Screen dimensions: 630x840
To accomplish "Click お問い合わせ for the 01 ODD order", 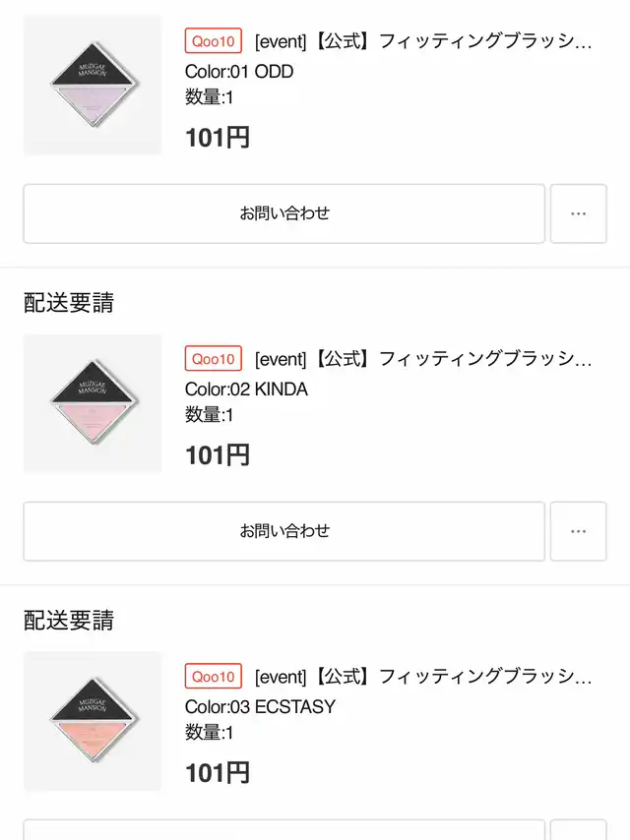I will tap(284, 213).
